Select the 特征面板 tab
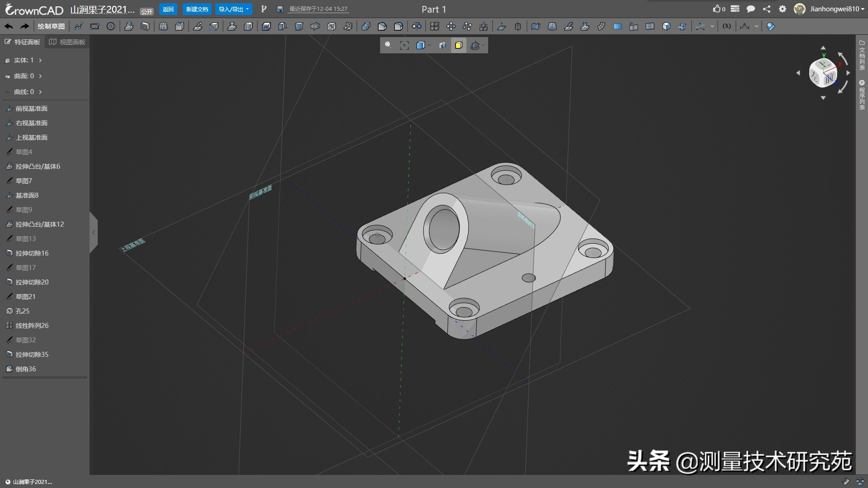This screenshot has width=868, height=488. coord(23,42)
